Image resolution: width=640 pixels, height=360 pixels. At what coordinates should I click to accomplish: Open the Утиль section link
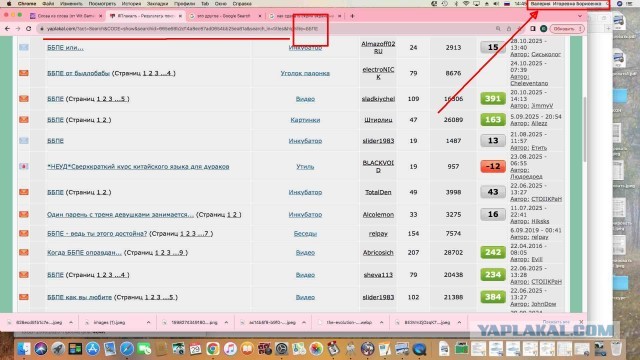[x=305, y=167]
